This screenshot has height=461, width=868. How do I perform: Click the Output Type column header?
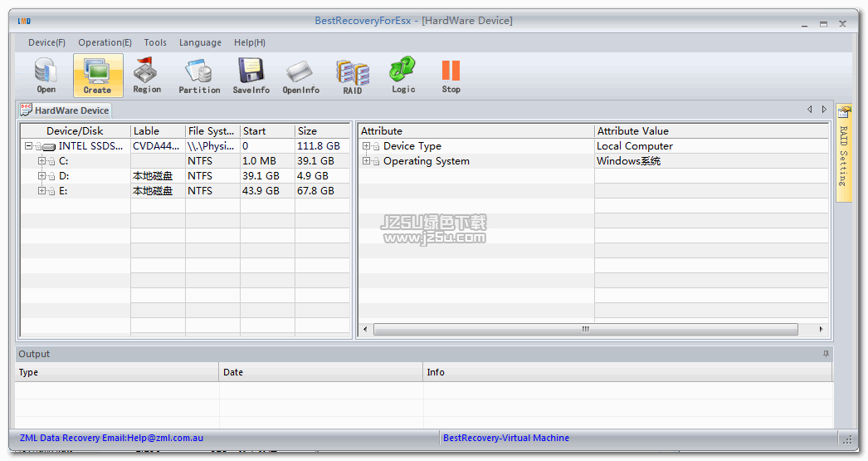coord(117,372)
